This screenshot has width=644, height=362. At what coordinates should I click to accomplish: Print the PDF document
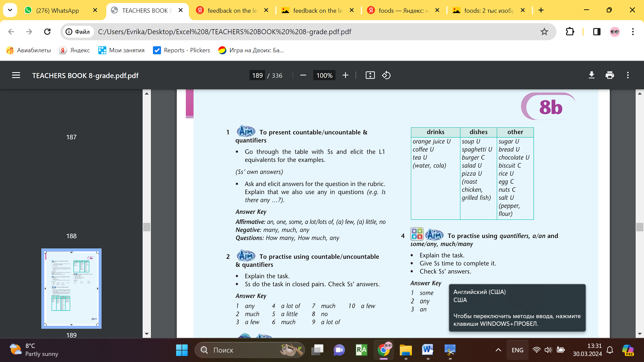pos(610,75)
